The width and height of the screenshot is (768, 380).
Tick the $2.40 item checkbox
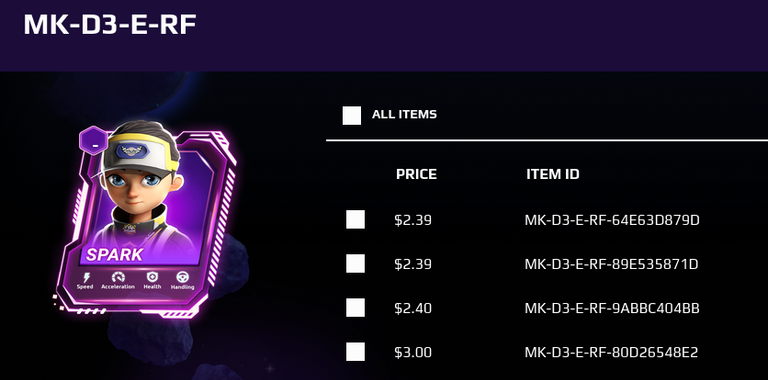(355, 308)
